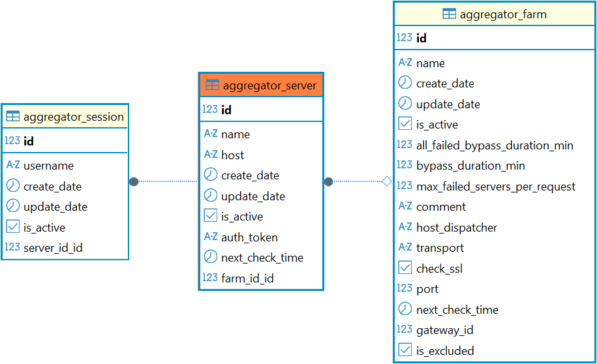Click clock icon beside next_check_time in aggregator_server

[x=210, y=257]
